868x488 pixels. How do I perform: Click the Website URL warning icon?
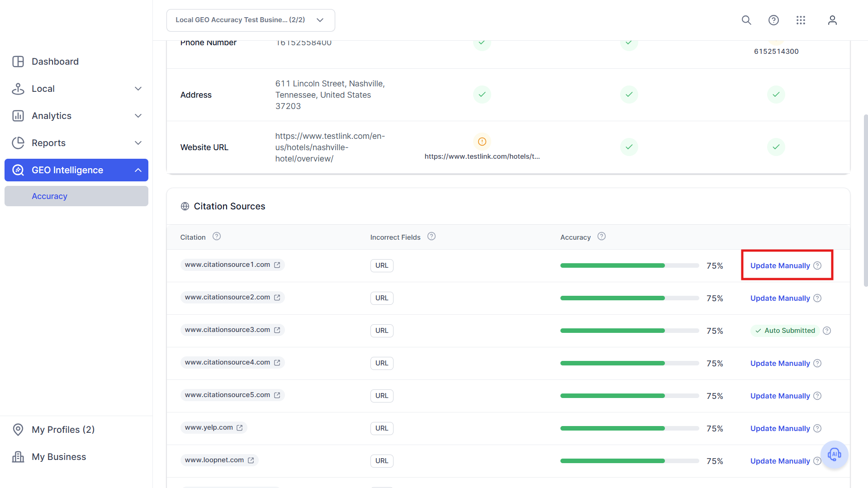[x=482, y=142]
